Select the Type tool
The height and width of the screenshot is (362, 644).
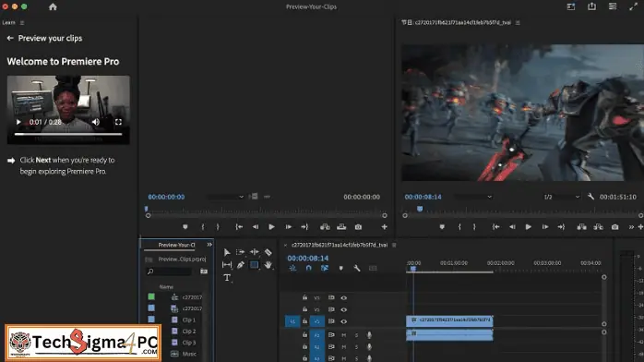pyautogui.click(x=227, y=277)
